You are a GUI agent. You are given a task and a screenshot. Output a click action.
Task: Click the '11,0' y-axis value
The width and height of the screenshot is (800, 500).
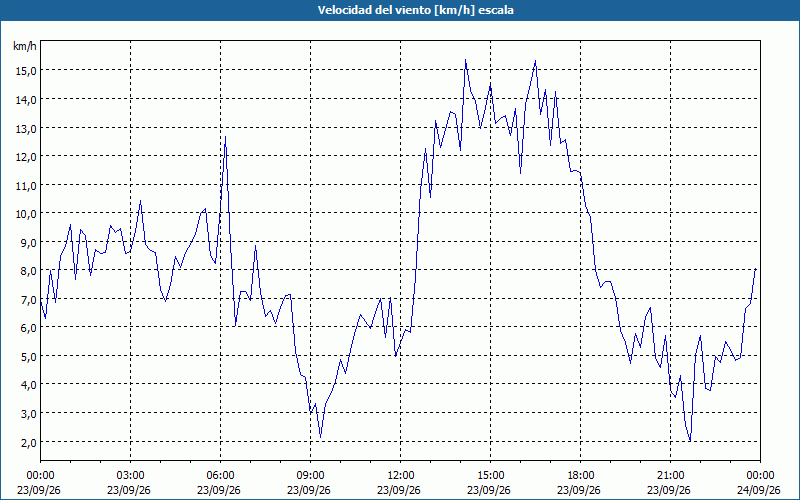tap(26, 185)
